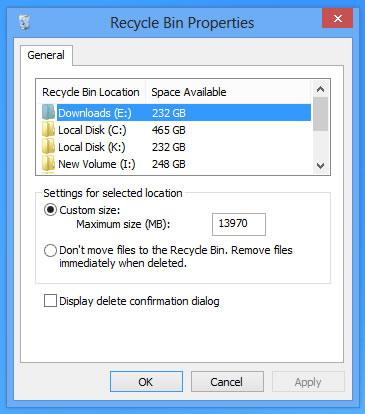365x414 pixels.
Task: Click the Maximum size (MB) input field
Action: point(239,224)
